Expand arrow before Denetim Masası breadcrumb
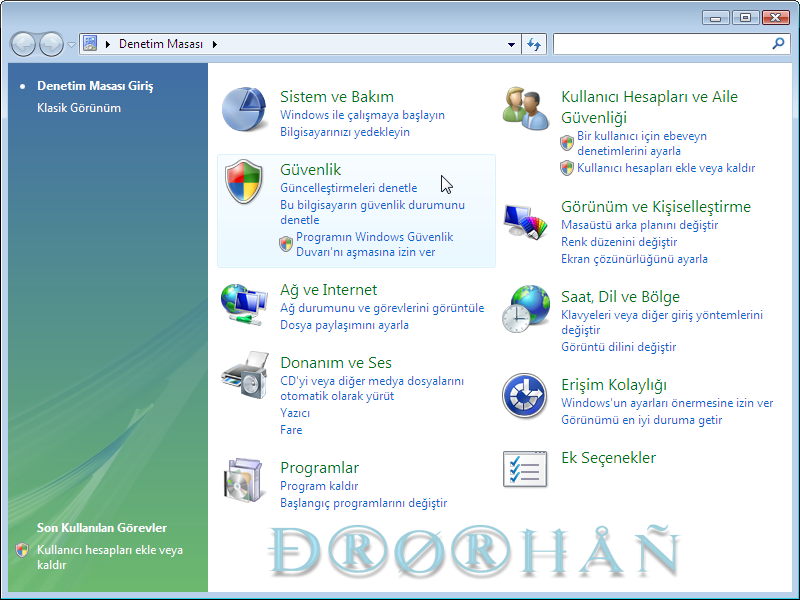This screenshot has width=800, height=600. click(108, 44)
